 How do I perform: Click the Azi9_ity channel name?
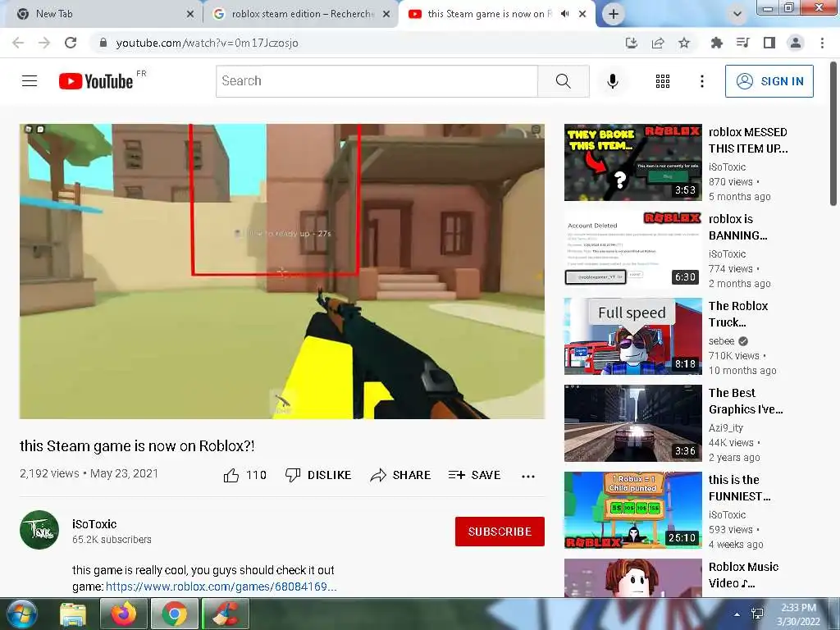726,428
